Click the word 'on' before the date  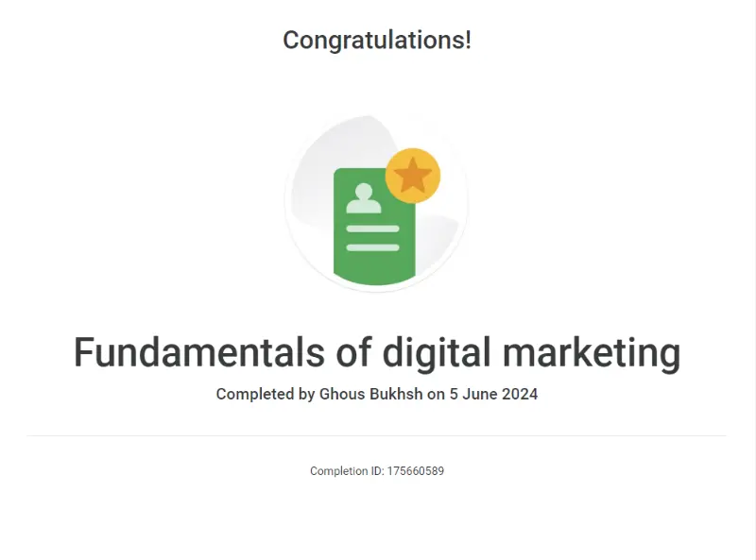436,395
